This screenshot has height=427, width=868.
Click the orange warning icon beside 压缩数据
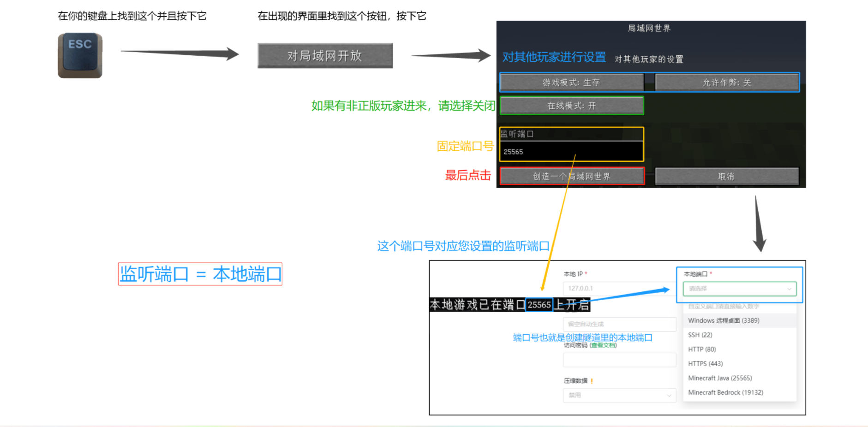click(592, 381)
